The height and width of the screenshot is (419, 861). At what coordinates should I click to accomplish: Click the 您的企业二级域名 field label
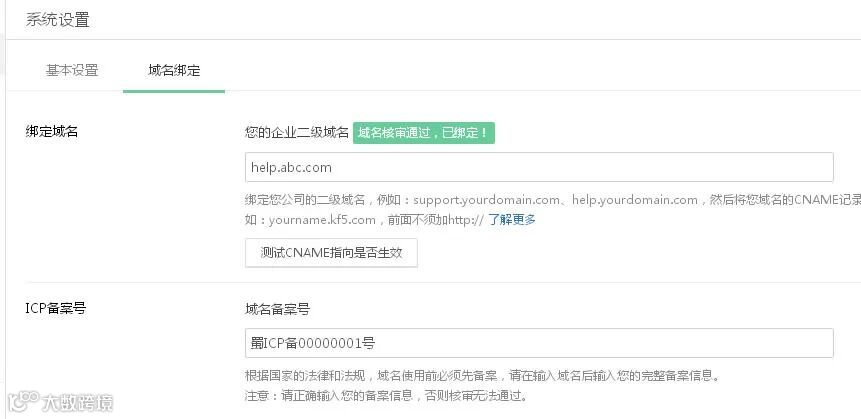[297, 133]
